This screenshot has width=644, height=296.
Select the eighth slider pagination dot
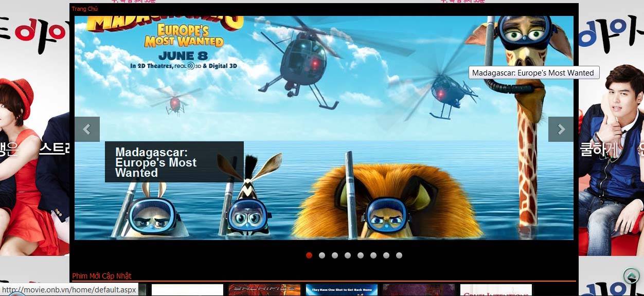pos(399,255)
